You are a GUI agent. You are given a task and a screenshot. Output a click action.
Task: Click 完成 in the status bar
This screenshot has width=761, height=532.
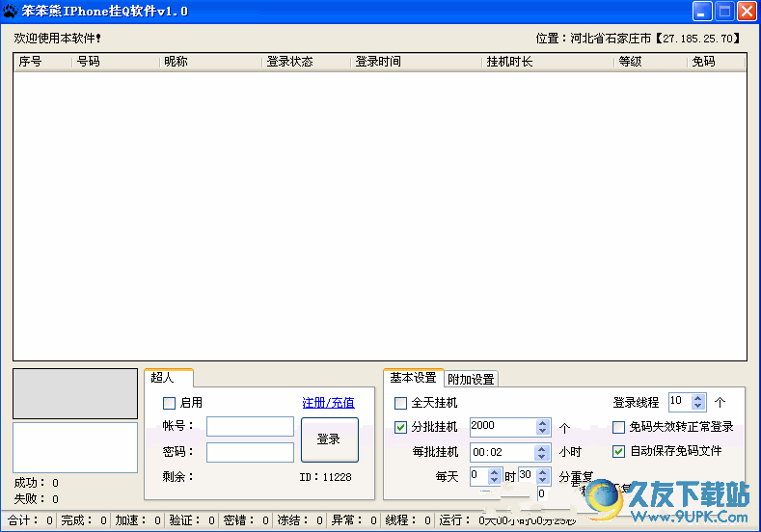[x=84, y=520]
